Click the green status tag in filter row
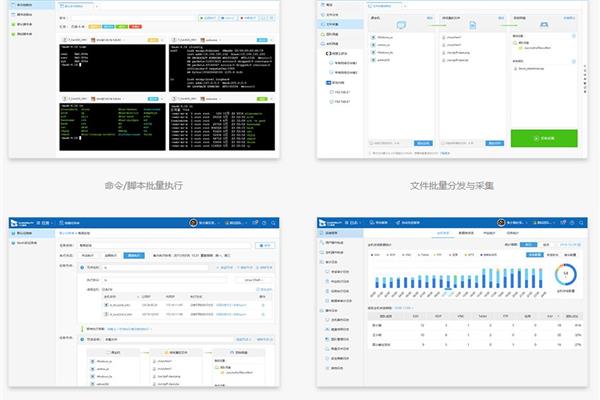This screenshot has width=600, height=400. 122,26
